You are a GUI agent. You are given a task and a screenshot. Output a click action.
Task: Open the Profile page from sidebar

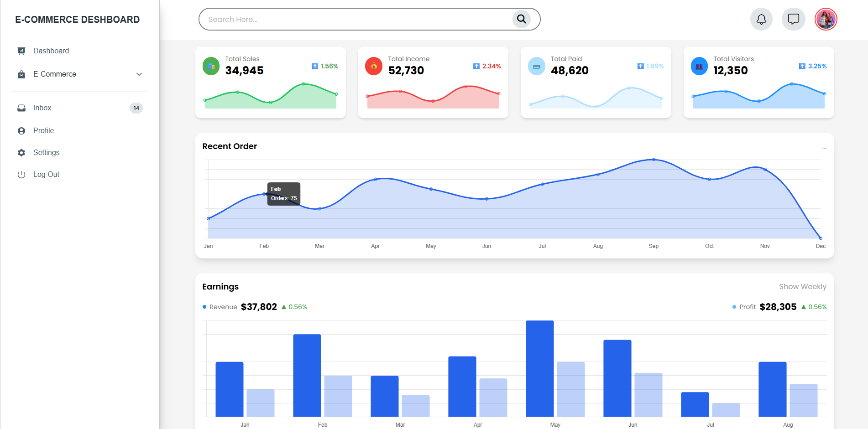[x=43, y=130]
